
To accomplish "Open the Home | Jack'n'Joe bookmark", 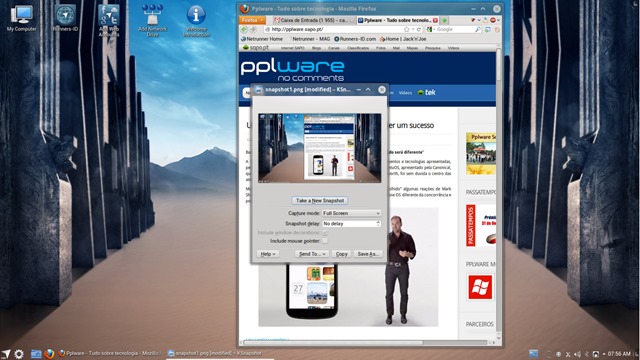I will point(403,39).
